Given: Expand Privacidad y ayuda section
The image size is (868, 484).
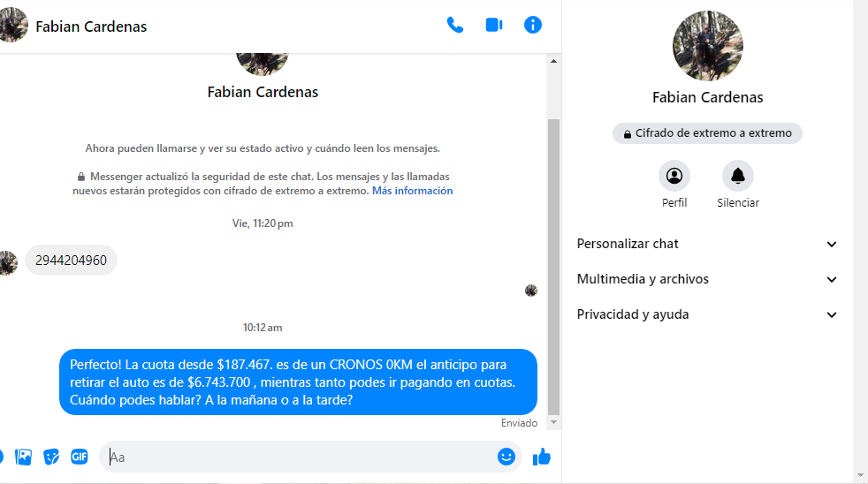Looking at the screenshot, I should [x=707, y=314].
